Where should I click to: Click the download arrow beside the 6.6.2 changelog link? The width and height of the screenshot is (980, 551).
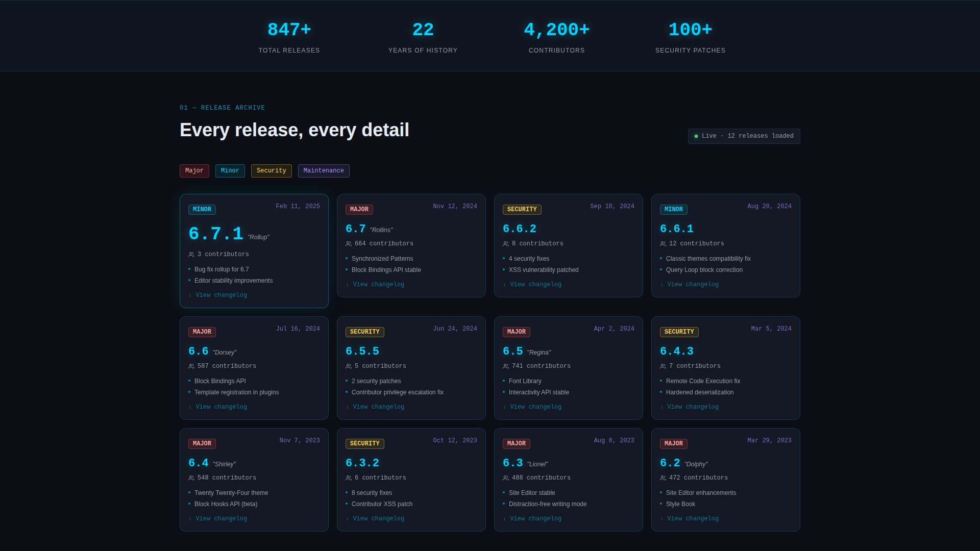point(505,284)
